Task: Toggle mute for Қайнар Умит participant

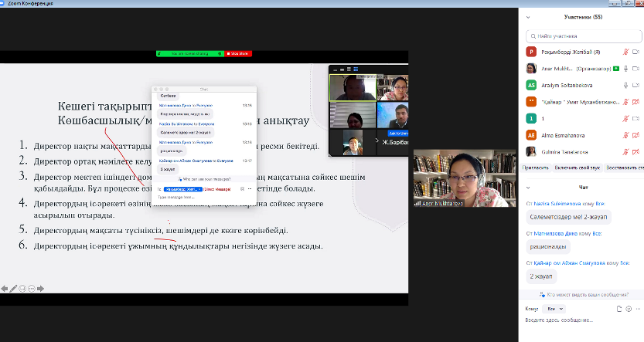Action: click(x=625, y=101)
